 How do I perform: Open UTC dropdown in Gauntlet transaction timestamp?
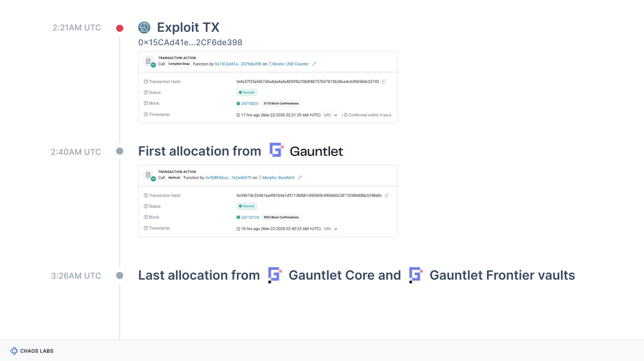point(331,229)
